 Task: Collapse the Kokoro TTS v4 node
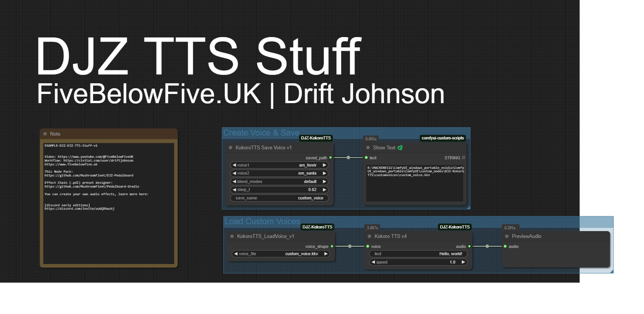370,236
